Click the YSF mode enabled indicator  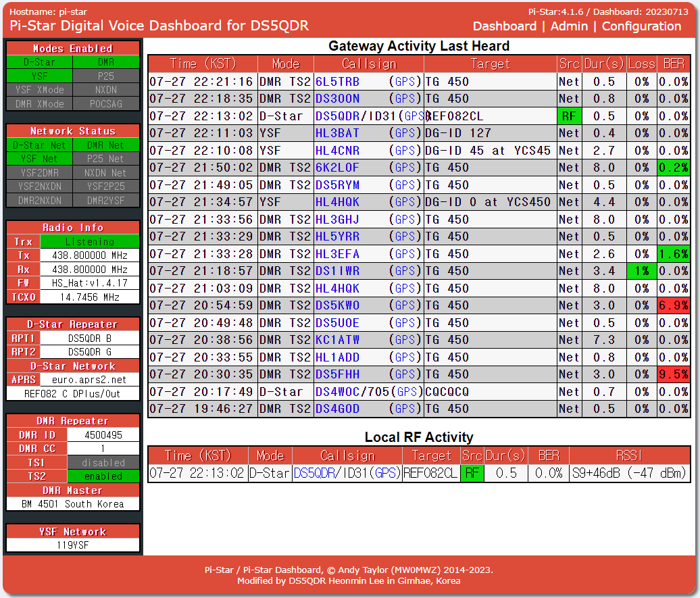[39, 76]
